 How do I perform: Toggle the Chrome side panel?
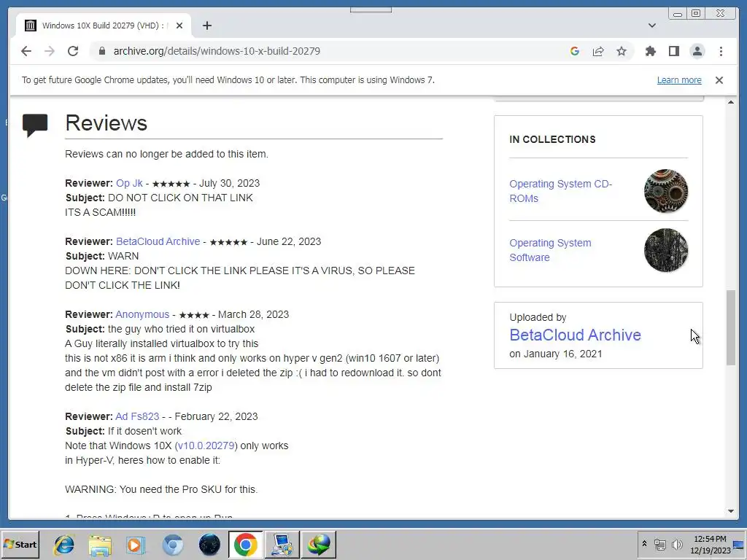(x=673, y=51)
